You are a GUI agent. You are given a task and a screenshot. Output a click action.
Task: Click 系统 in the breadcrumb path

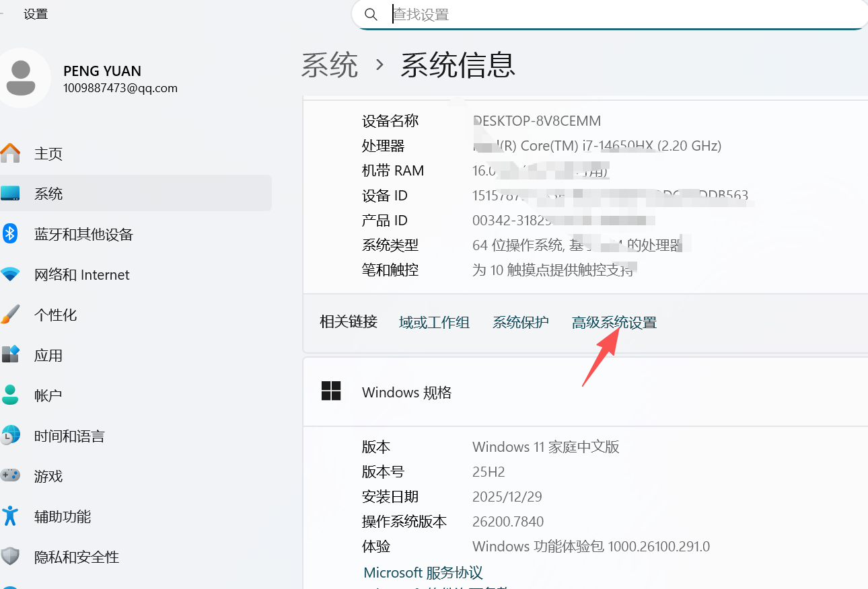[x=330, y=65]
